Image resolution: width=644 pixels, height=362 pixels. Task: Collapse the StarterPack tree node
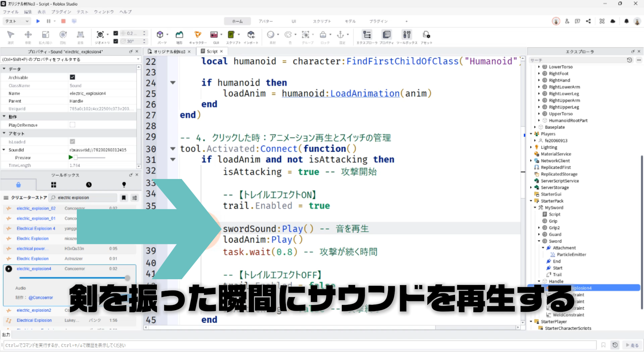pos(531,201)
